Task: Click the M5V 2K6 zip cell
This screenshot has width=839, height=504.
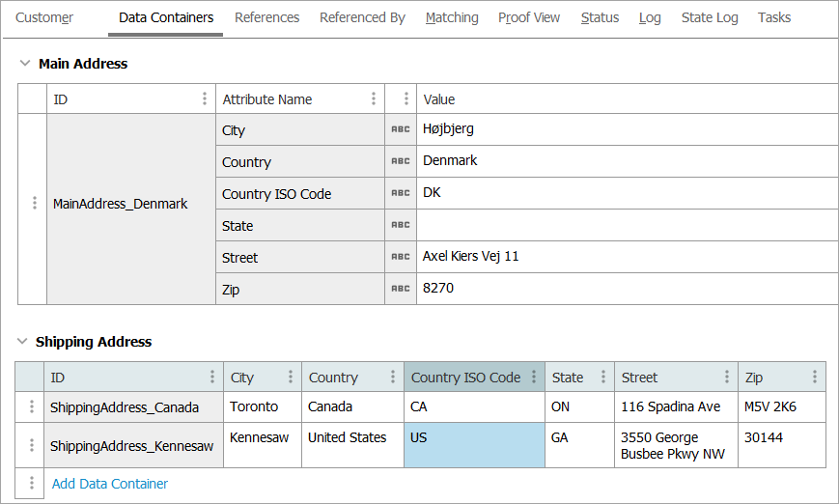Action: (782, 407)
